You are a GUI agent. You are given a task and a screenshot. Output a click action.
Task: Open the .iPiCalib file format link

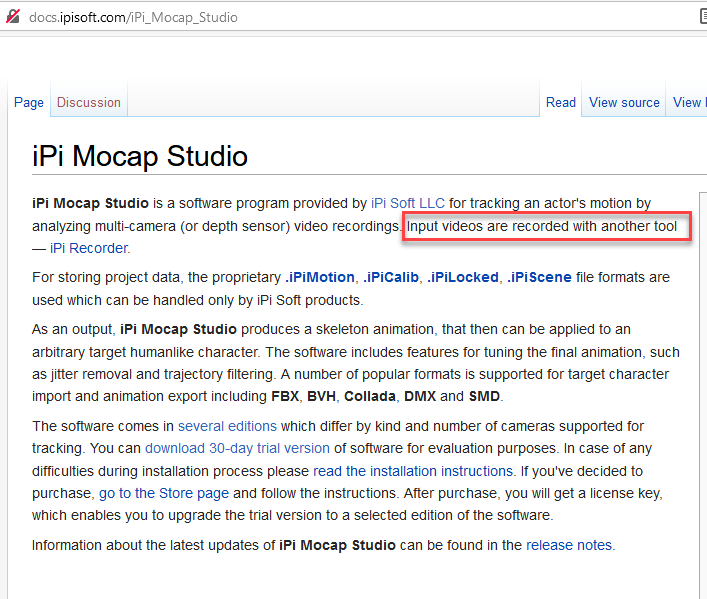pyautogui.click(x=391, y=277)
